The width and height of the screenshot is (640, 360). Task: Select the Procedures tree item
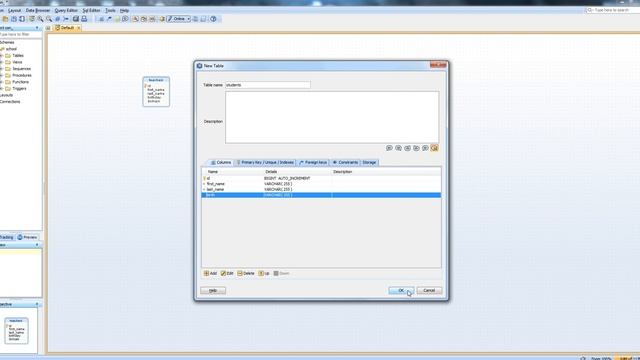(22, 75)
